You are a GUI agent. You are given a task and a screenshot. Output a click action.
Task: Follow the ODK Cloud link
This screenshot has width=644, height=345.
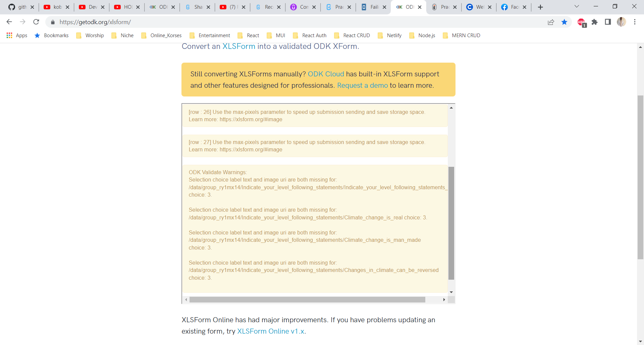(326, 74)
